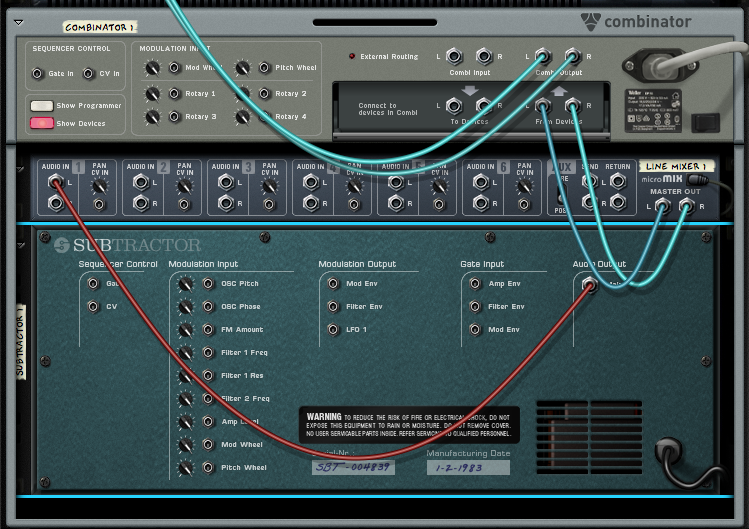Click the Subtractor 1 vertical name tag
The image size is (749, 529).
tap(20, 342)
